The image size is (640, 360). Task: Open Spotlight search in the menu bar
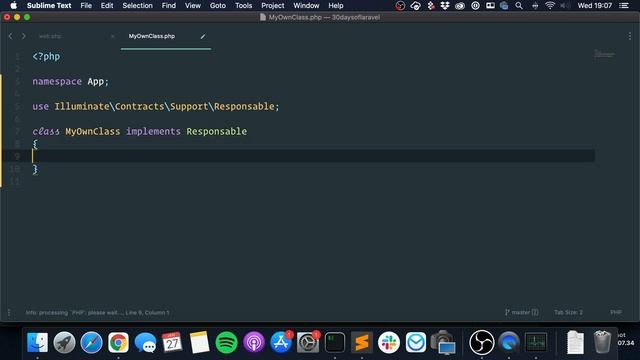519,6
